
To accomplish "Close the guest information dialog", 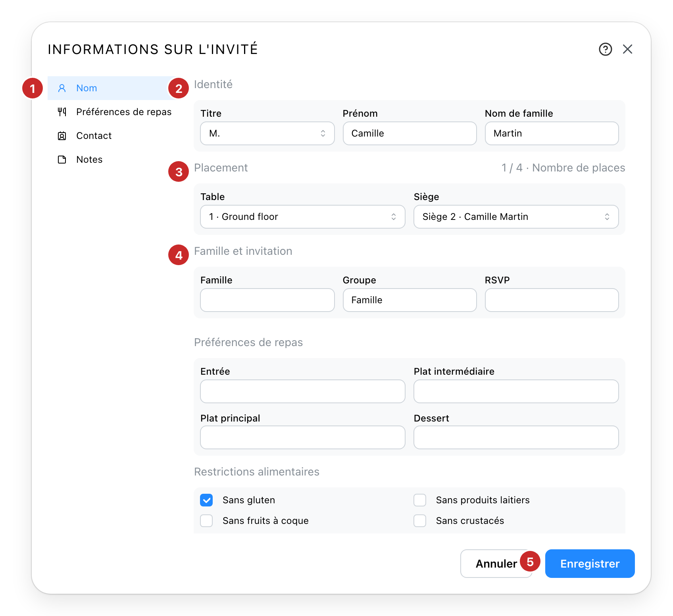I will click(x=627, y=49).
